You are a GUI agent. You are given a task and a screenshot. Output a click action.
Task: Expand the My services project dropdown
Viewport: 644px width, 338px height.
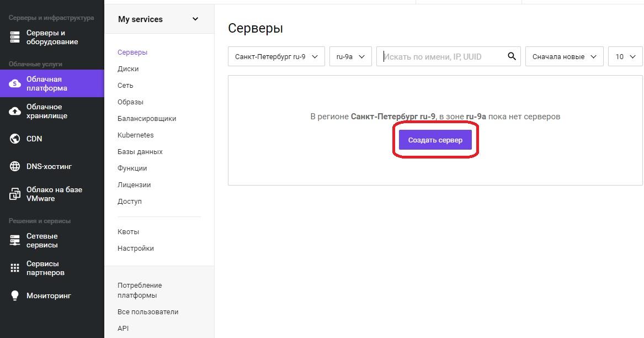point(195,19)
